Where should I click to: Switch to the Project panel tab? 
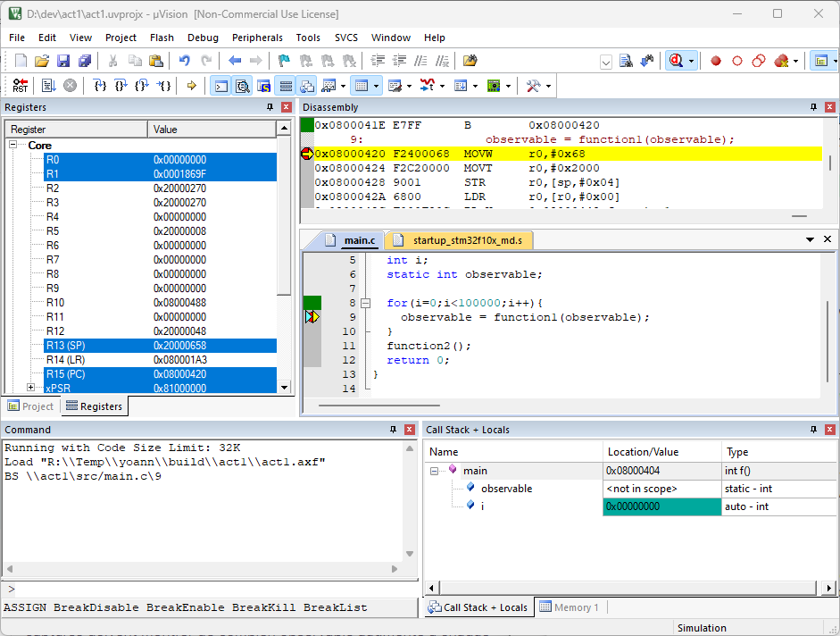click(31, 406)
